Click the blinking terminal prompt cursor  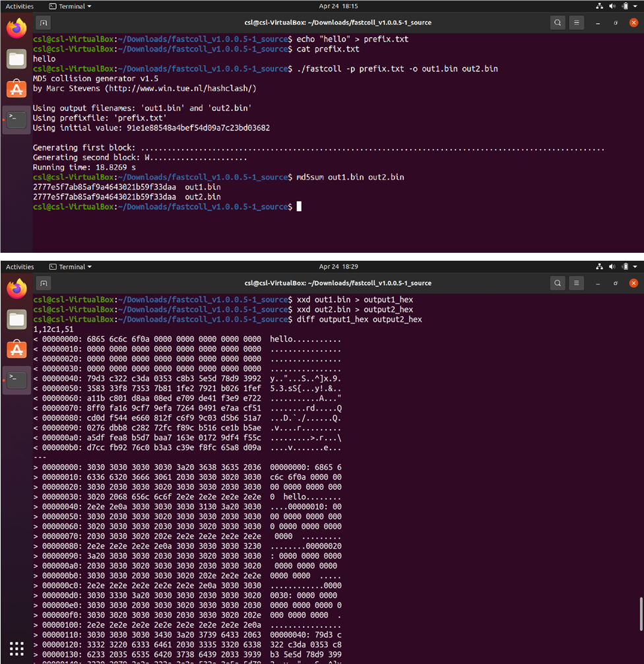click(x=300, y=207)
